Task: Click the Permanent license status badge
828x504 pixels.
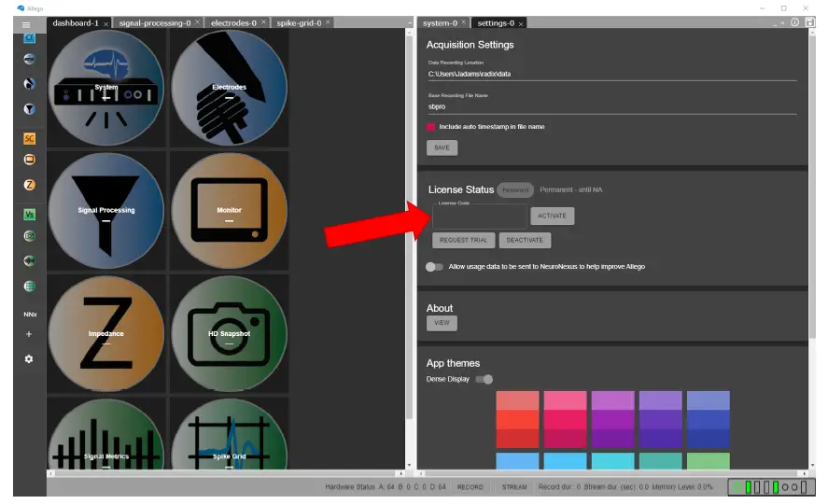Action: (x=515, y=190)
